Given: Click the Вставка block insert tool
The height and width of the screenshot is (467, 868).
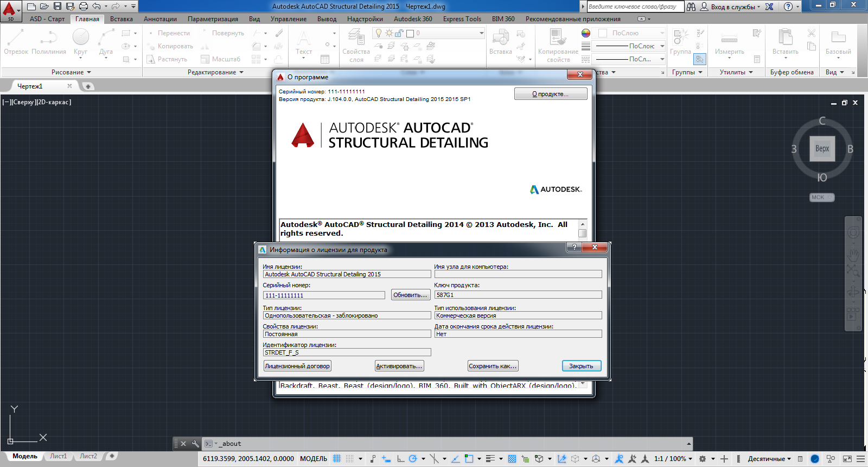Looking at the screenshot, I should 500,42.
